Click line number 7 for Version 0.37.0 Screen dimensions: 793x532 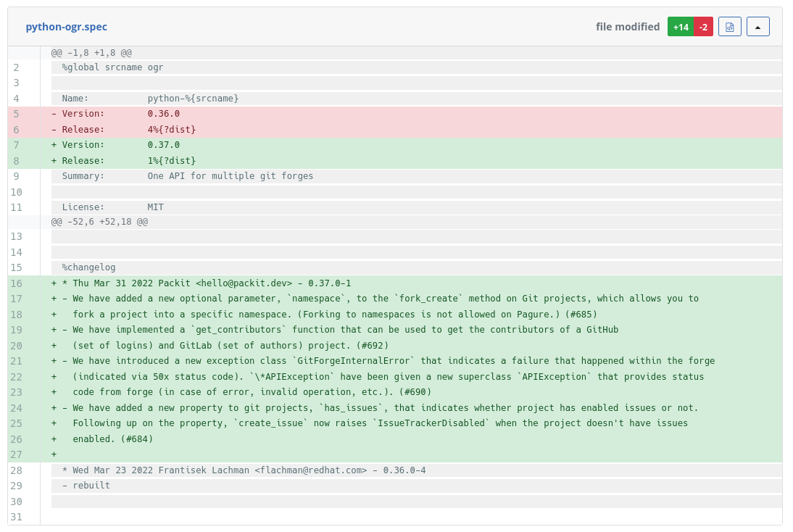click(x=16, y=145)
